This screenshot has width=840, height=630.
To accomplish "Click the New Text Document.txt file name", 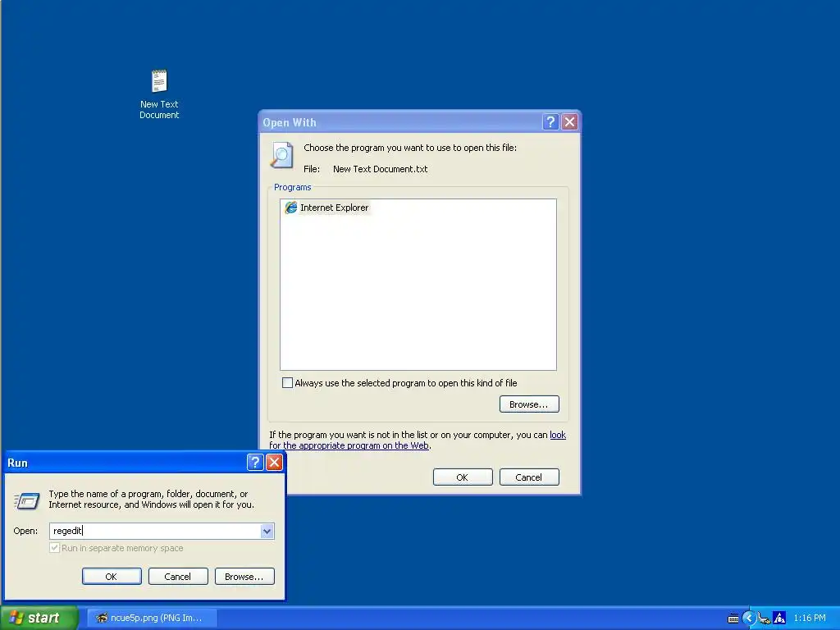I will coord(380,169).
